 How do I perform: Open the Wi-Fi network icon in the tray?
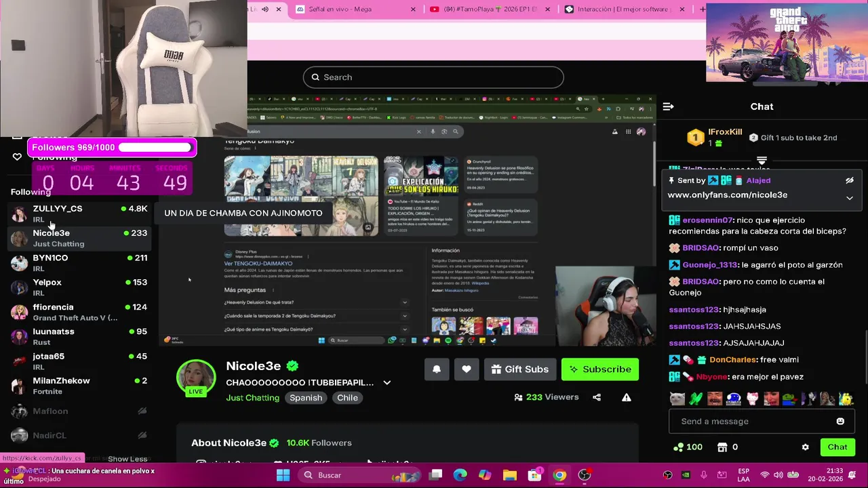[x=765, y=475]
